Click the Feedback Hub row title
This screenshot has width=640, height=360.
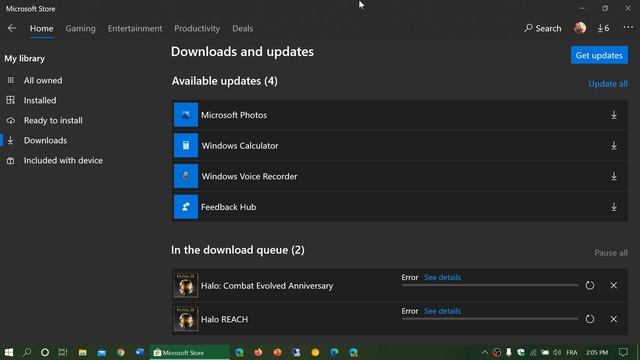229,207
